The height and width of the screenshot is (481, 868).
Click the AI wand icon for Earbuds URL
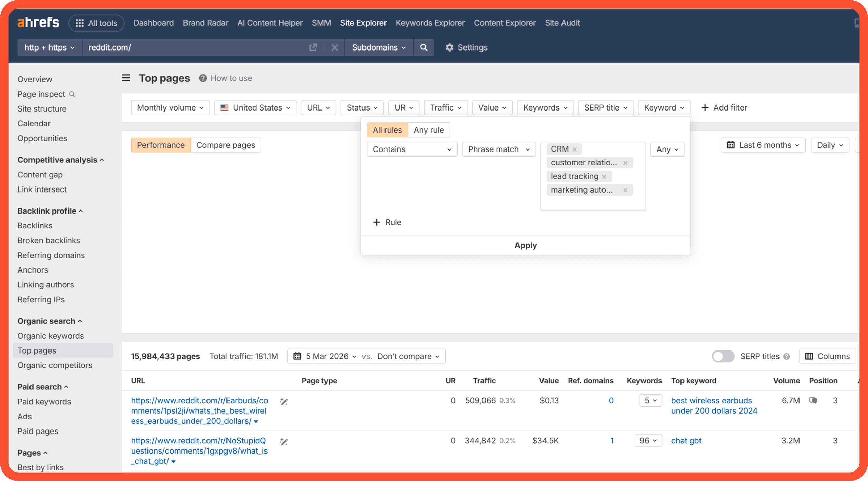(x=284, y=402)
